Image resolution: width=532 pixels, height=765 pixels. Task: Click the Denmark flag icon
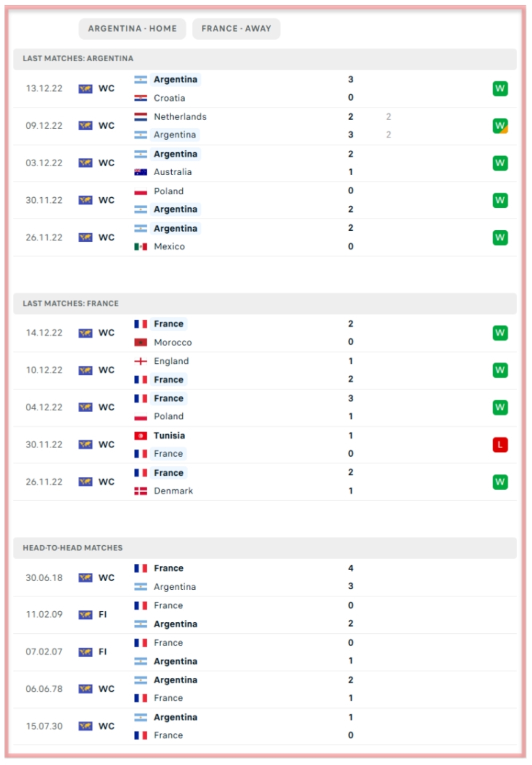pos(141,491)
